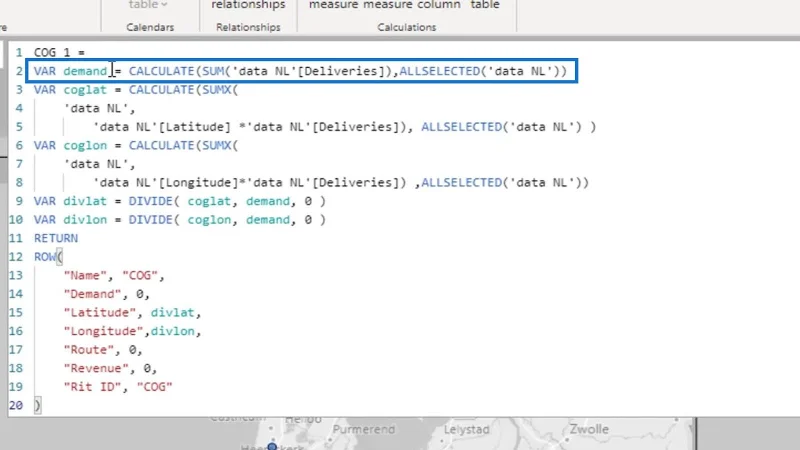Click DIVIDE on line 10
Viewport: 800px width, 450px height.
(151, 219)
